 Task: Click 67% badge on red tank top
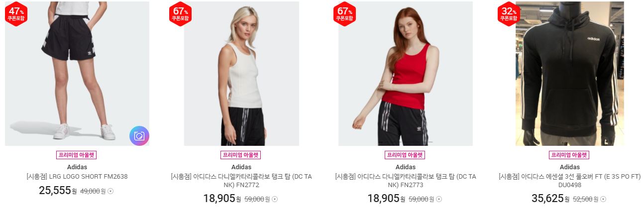tap(345, 14)
